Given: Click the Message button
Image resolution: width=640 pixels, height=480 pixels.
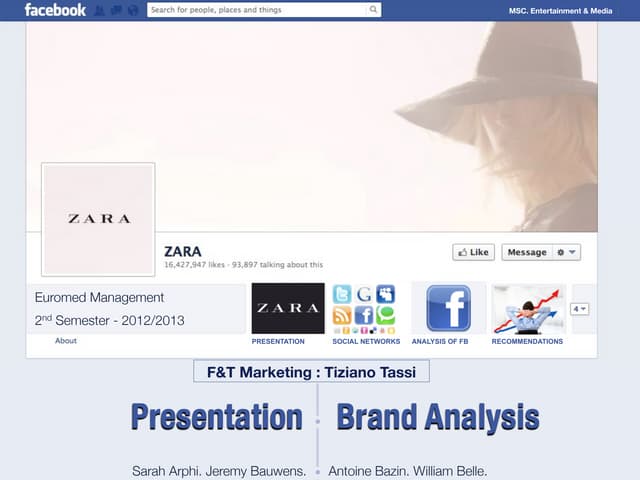Looking at the screenshot, I should pos(527,252).
